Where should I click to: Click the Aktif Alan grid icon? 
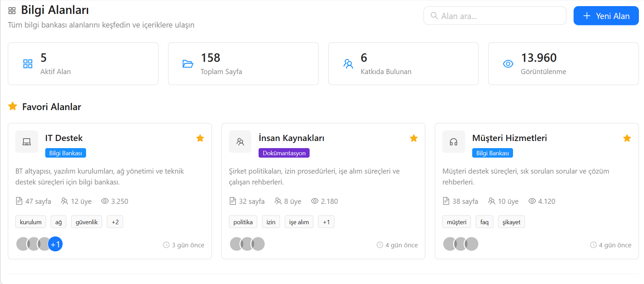click(28, 64)
